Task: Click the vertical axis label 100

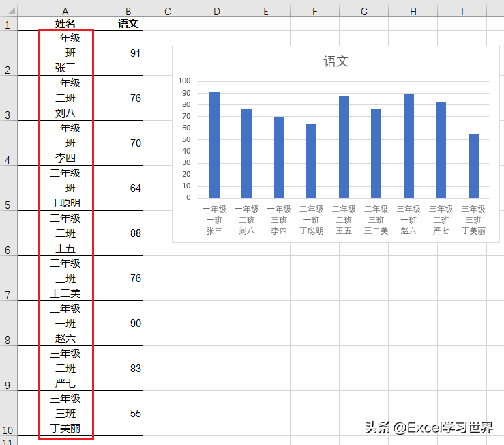Action: (x=184, y=81)
